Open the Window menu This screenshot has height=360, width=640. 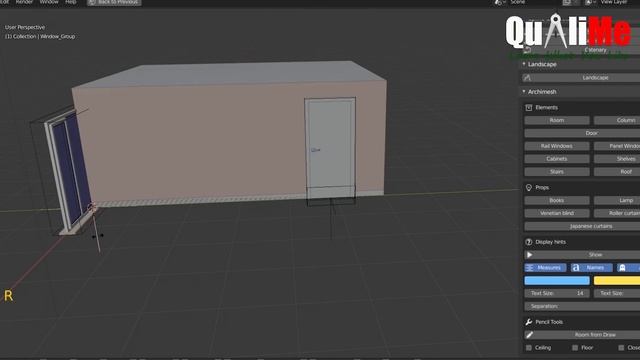point(49,2)
